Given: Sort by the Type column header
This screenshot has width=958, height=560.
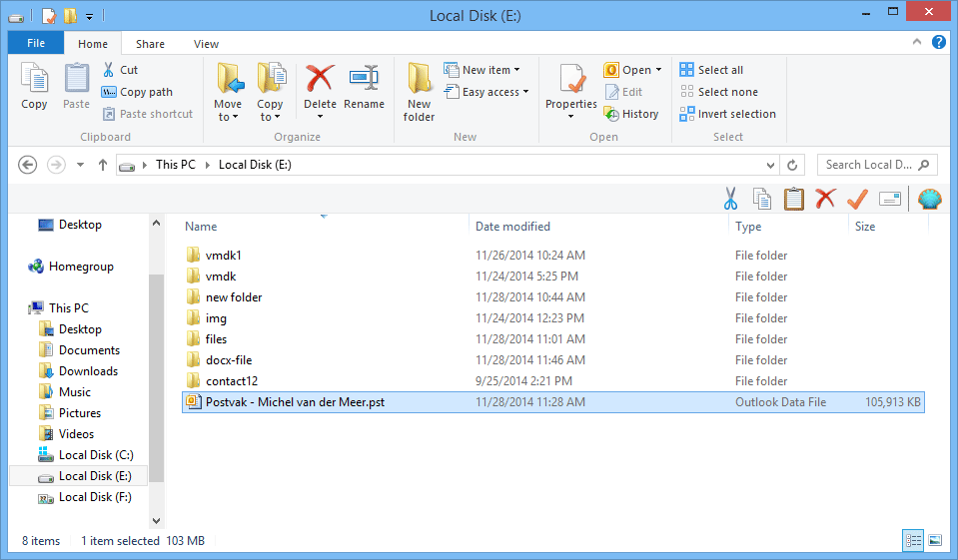Looking at the screenshot, I should 748,227.
